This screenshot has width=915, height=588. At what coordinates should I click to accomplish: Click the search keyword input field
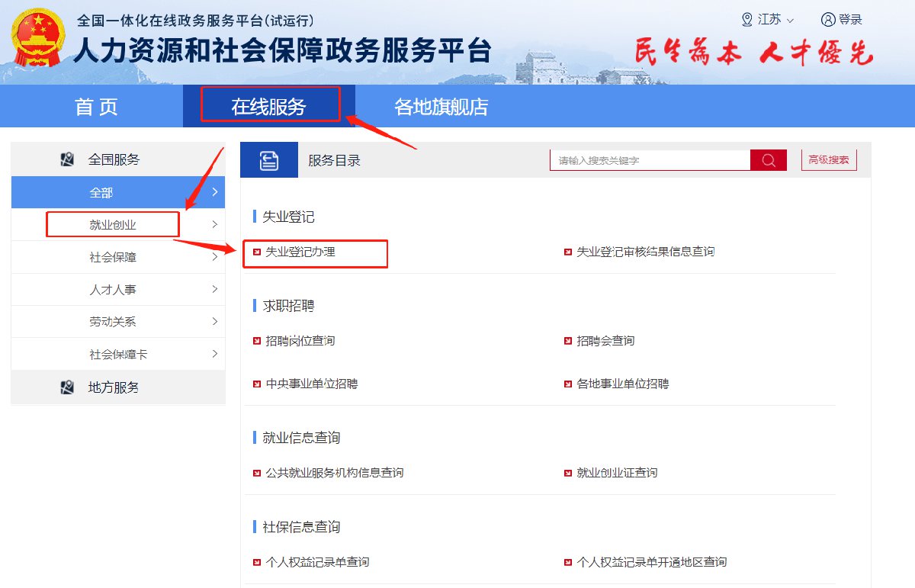(x=650, y=160)
